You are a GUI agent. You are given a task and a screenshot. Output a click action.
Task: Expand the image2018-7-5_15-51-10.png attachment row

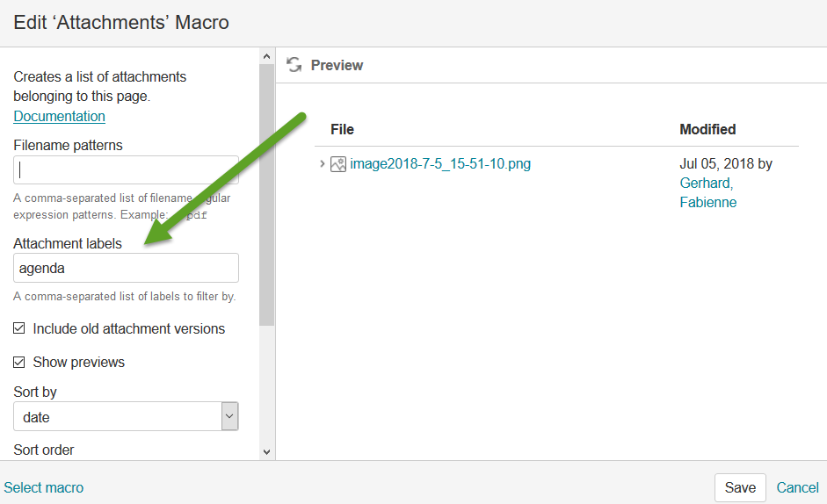coord(323,164)
